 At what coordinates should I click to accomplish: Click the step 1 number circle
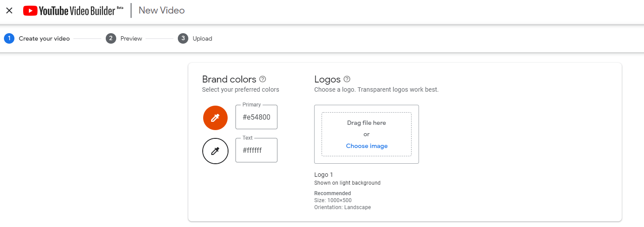[9, 38]
